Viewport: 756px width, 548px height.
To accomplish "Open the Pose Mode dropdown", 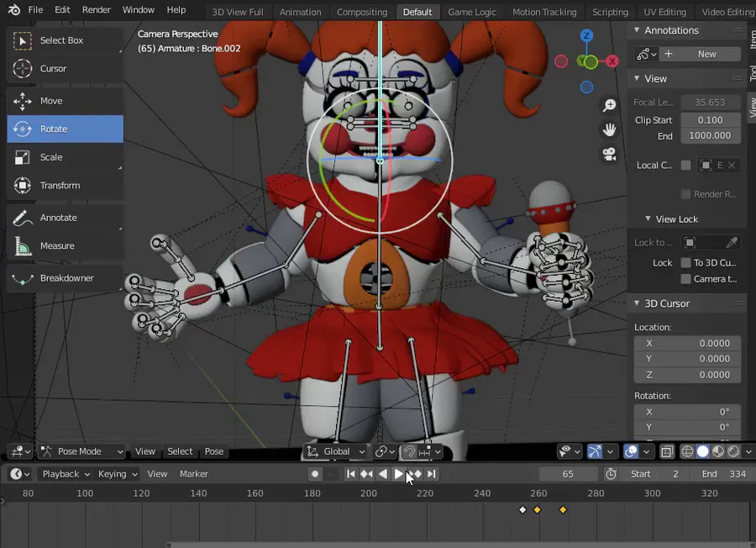I will pos(81,451).
